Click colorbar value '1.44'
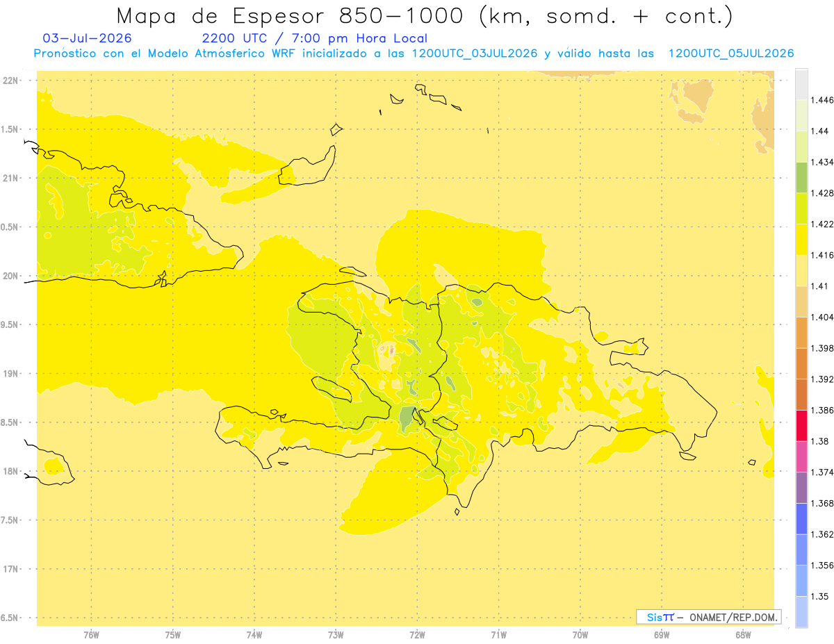 [820, 131]
